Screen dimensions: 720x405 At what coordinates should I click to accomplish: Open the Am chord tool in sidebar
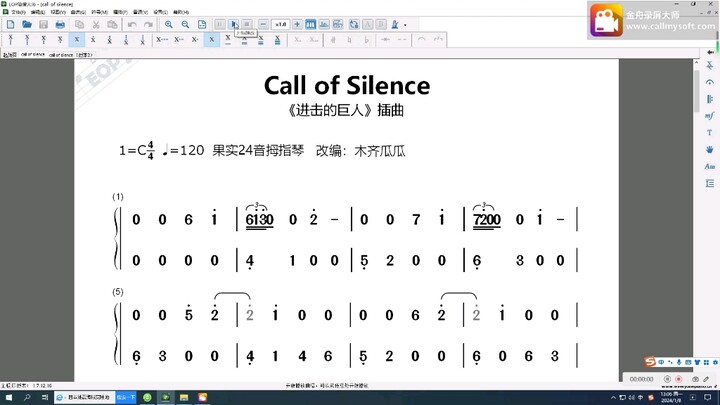pos(710,166)
